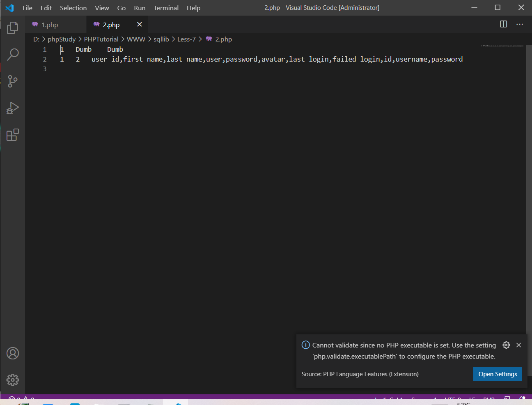The height and width of the screenshot is (405, 532).
Task: Open the editor More Actions ellipsis
Action: pyautogui.click(x=520, y=24)
